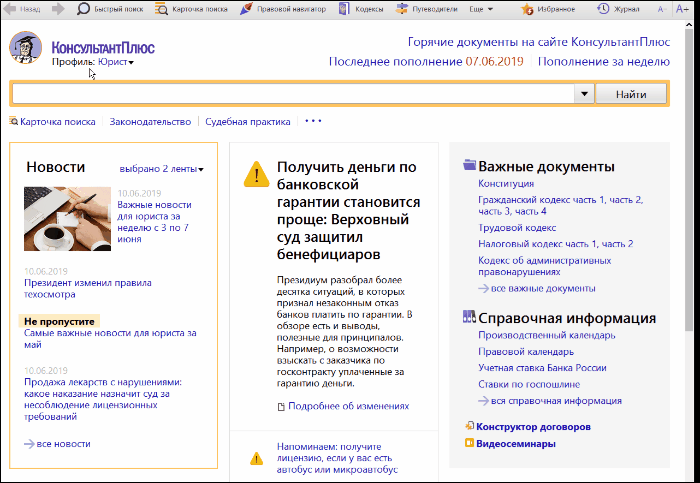This screenshot has height=483, width=700.
Task: Click large warning icon beside bank guarantee headline
Action: click(256, 174)
